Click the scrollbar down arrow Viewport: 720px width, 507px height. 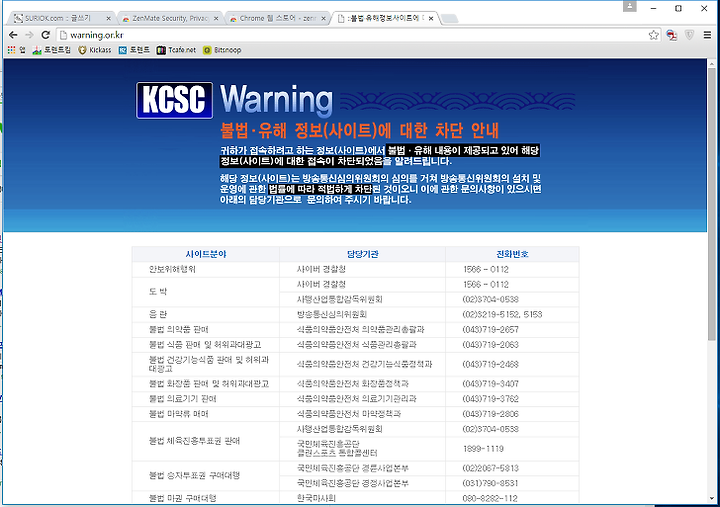[712, 498]
